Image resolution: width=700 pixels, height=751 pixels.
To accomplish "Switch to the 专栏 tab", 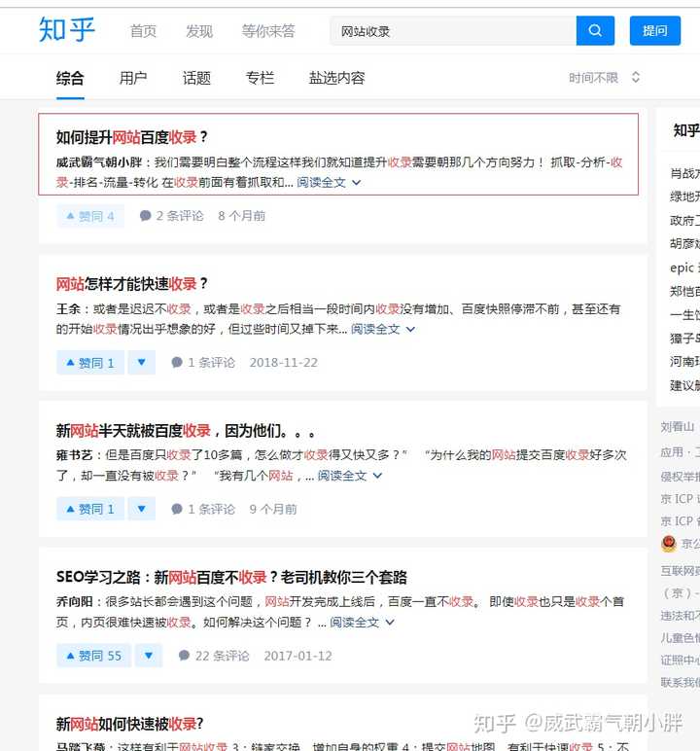I will coord(260,78).
